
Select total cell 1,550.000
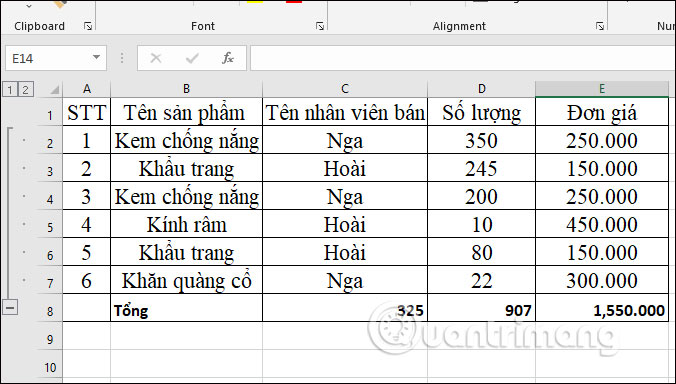click(x=602, y=308)
